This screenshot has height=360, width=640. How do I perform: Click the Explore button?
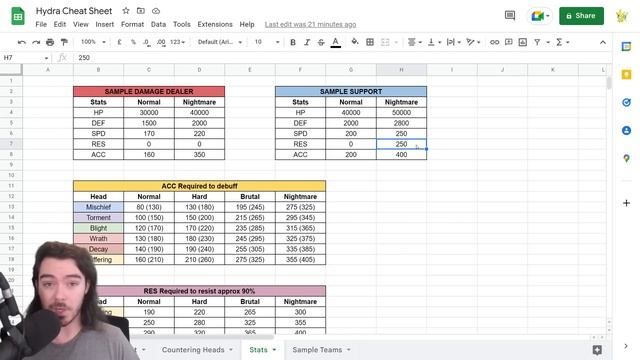click(597, 350)
